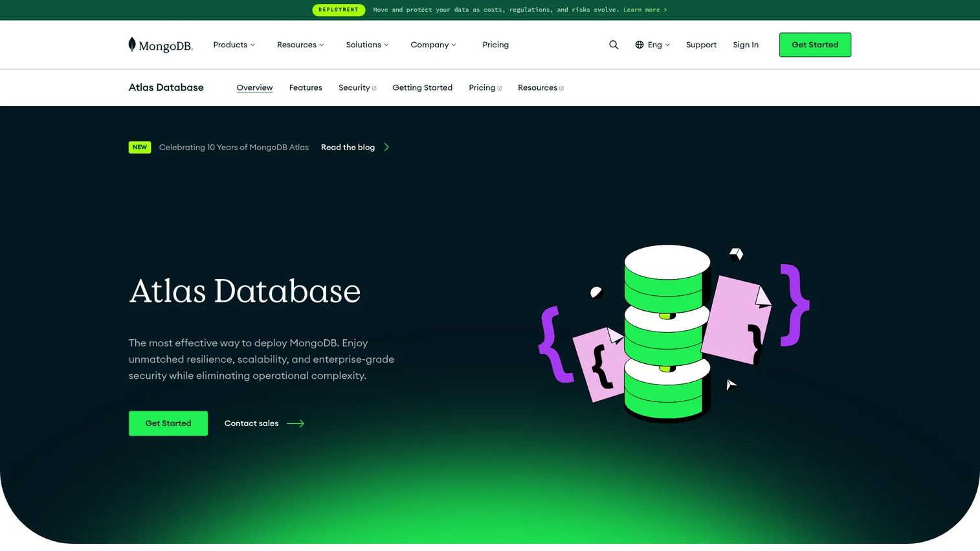Click the Sign In link

(x=746, y=45)
